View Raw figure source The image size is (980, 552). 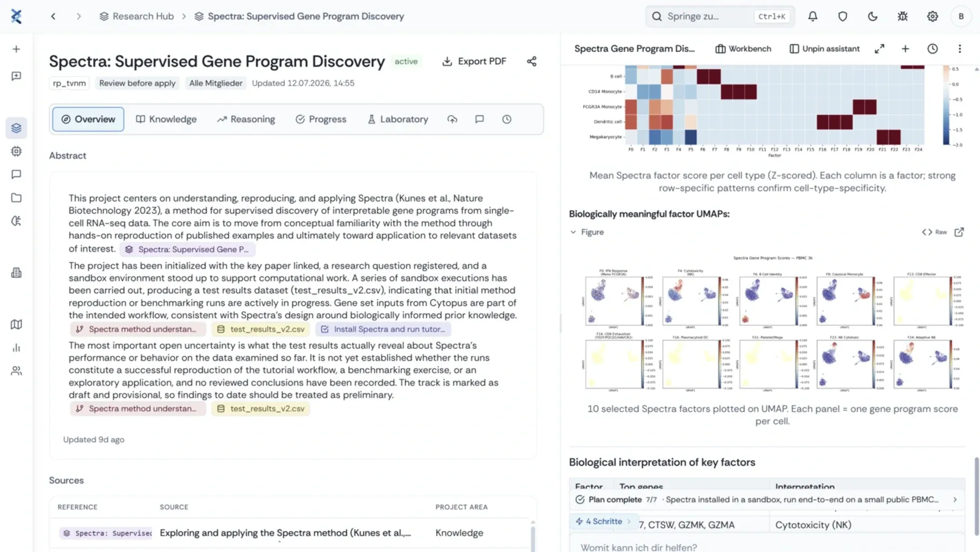tap(934, 232)
